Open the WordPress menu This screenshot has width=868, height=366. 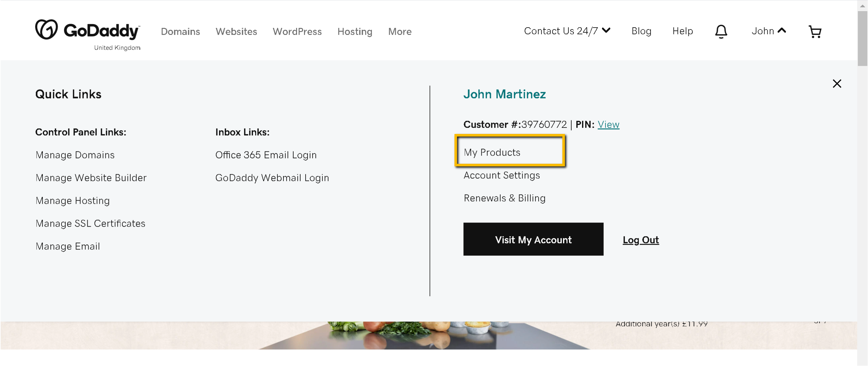pos(297,31)
